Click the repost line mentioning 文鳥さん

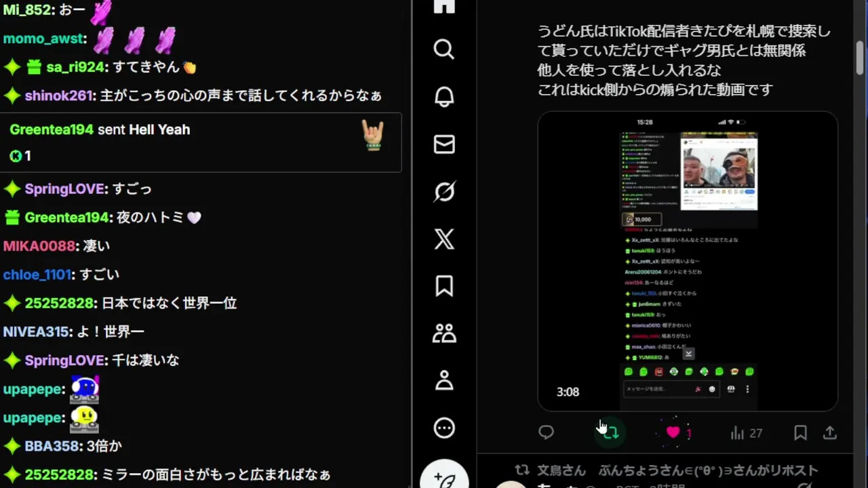pos(667,470)
